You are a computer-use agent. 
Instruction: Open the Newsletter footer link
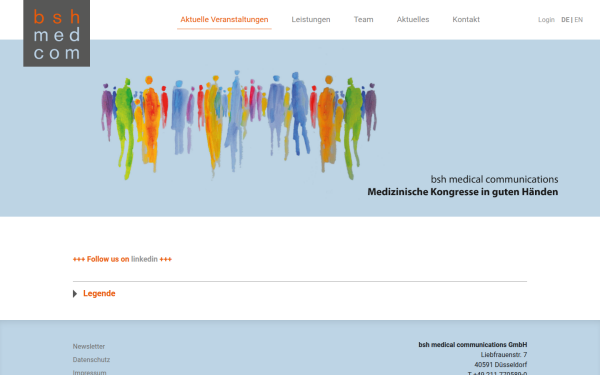tap(89, 346)
